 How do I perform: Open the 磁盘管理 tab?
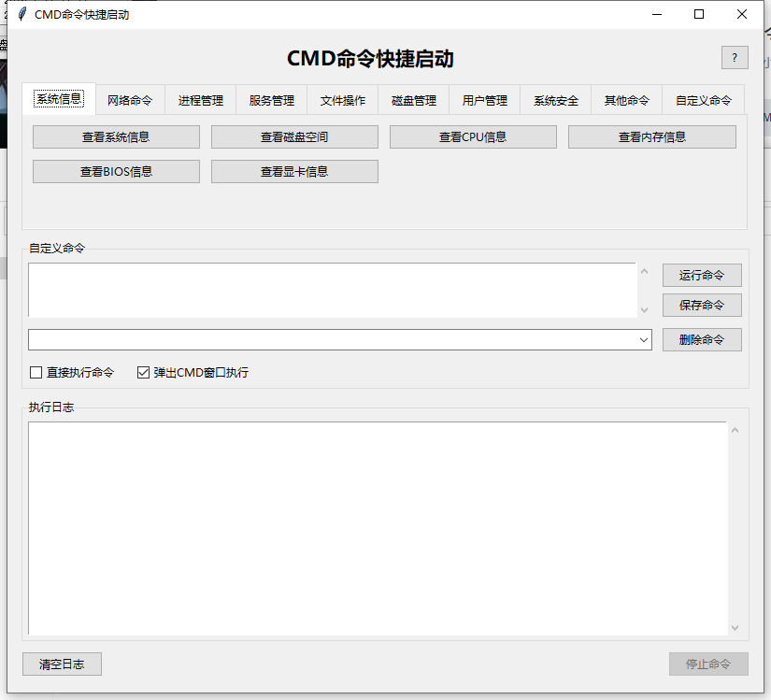coord(413,98)
